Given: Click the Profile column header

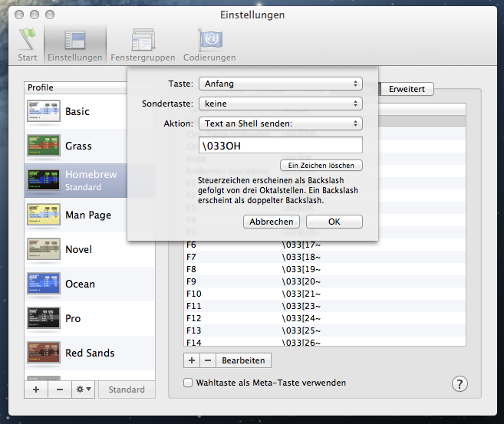Looking at the screenshot, I should point(76,87).
